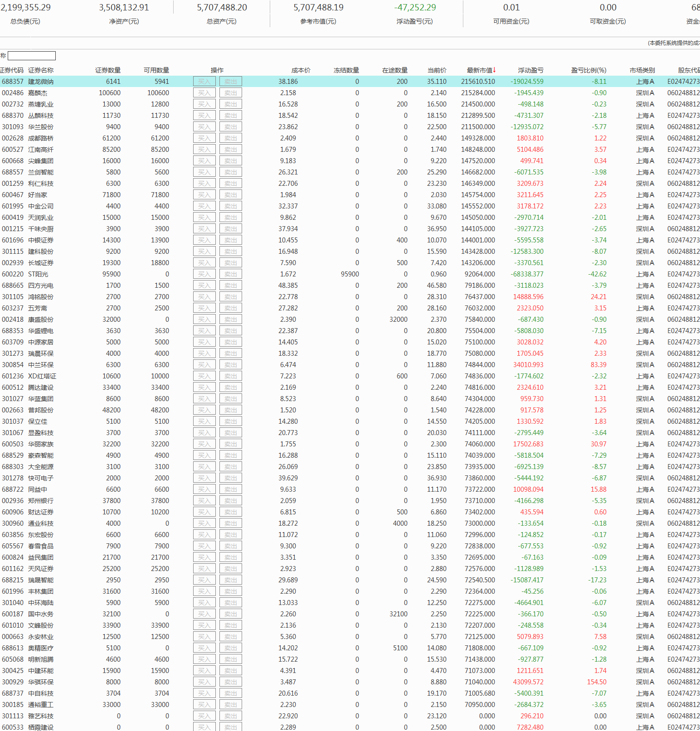This screenshot has height=731, width=700.
Task: Select floating profit 34010.993 for 中兰环保
Action: pyautogui.click(x=528, y=365)
